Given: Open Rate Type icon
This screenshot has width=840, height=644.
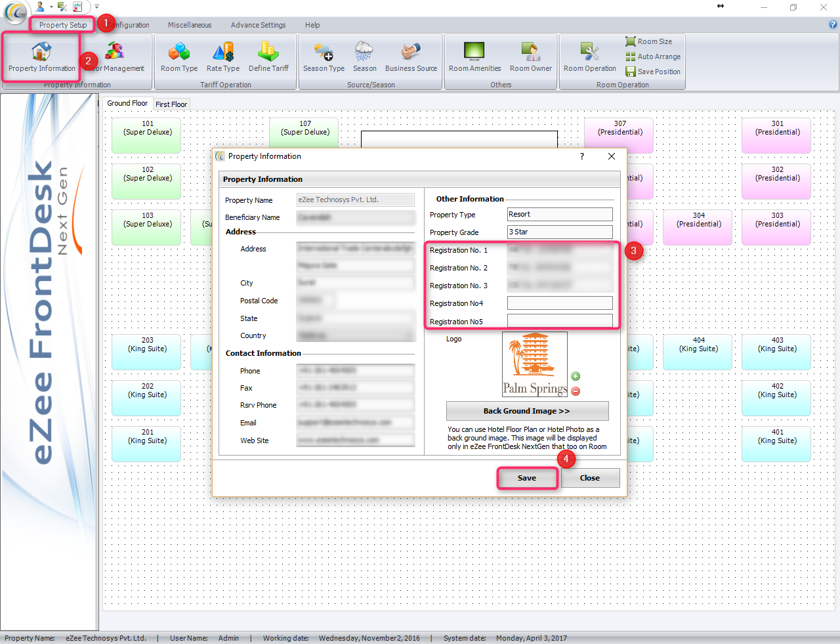Looking at the screenshot, I should pyautogui.click(x=223, y=56).
